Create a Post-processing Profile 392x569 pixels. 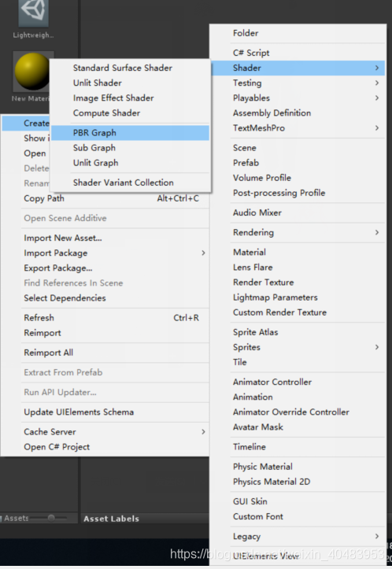point(298,193)
